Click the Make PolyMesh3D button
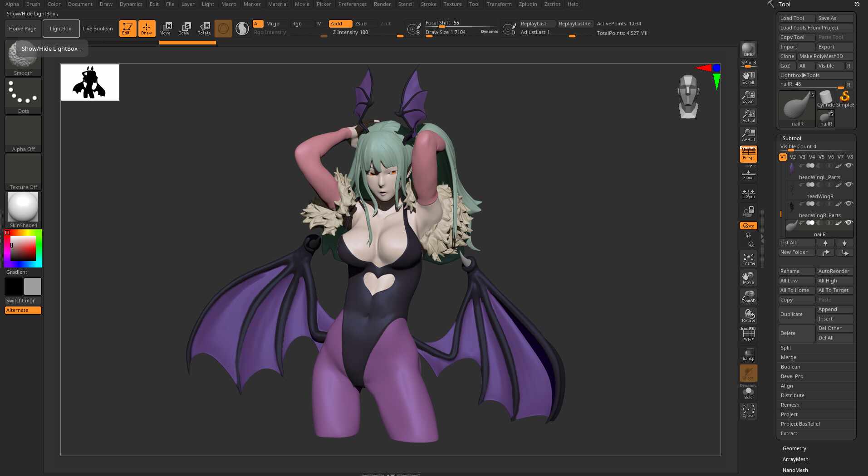 (825, 56)
